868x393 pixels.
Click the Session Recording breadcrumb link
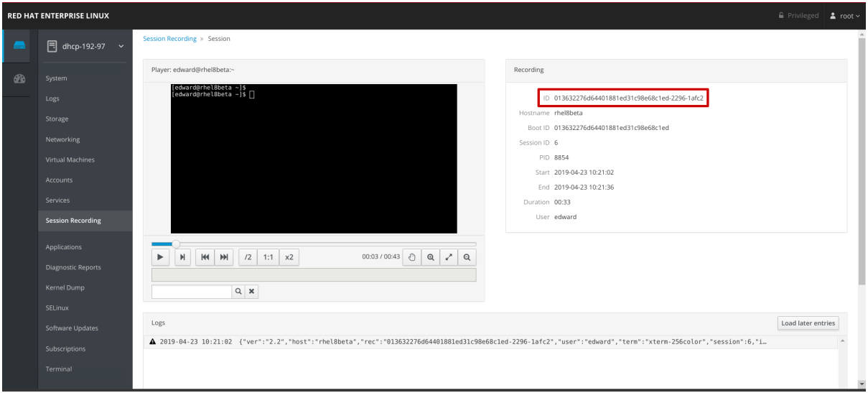(169, 39)
